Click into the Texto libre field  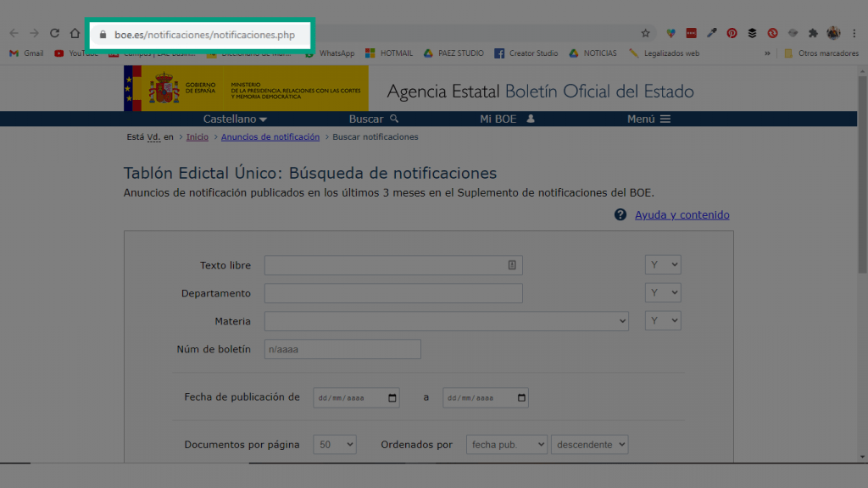(393, 265)
